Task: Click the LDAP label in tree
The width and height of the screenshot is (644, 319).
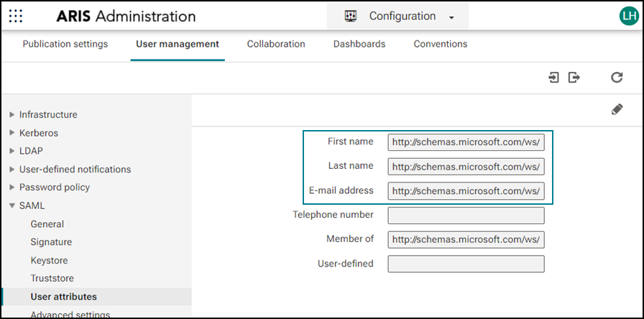Action: (x=31, y=151)
